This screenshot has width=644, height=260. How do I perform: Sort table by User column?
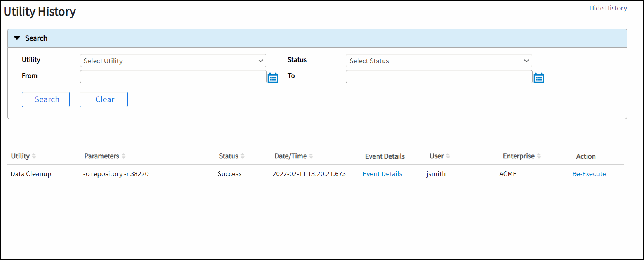(x=448, y=156)
